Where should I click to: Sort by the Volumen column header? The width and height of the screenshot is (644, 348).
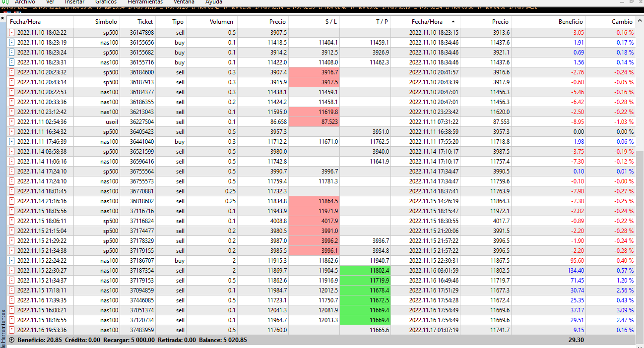(x=211, y=22)
